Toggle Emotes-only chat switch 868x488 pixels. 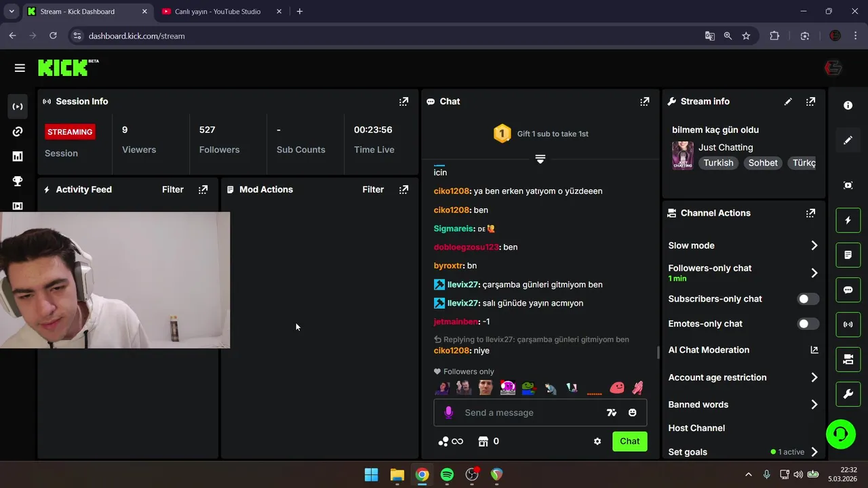(x=808, y=324)
